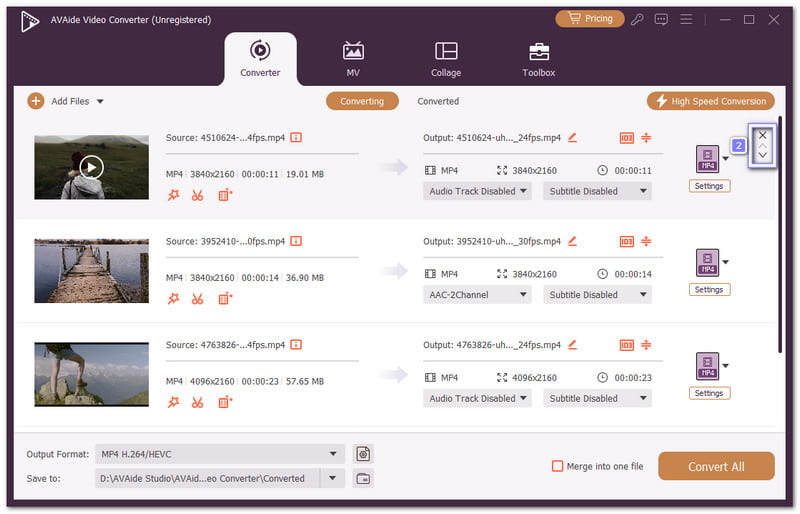
Task: Click scissors cut icon for first video
Action: [198, 195]
